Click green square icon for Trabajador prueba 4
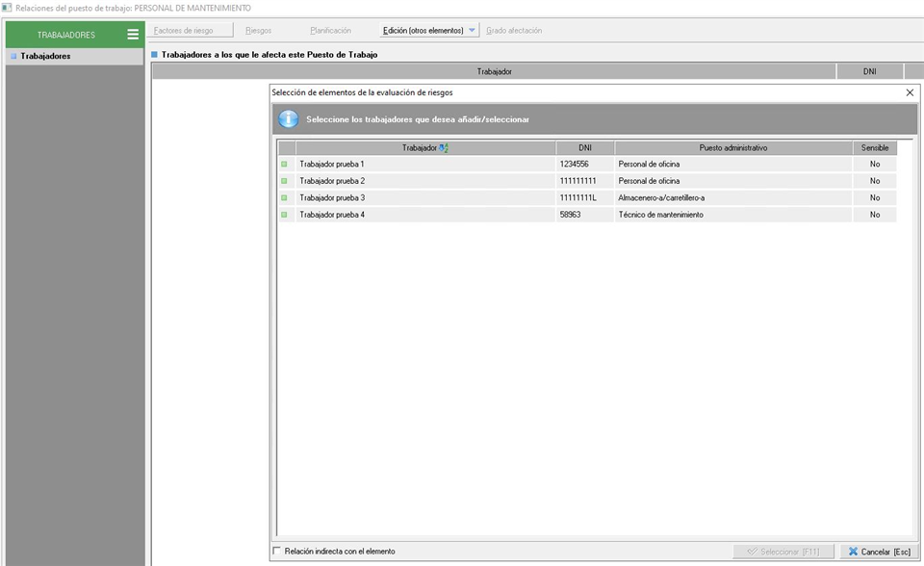Image resolution: width=924 pixels, height=566 pixels. pos(284,215)
